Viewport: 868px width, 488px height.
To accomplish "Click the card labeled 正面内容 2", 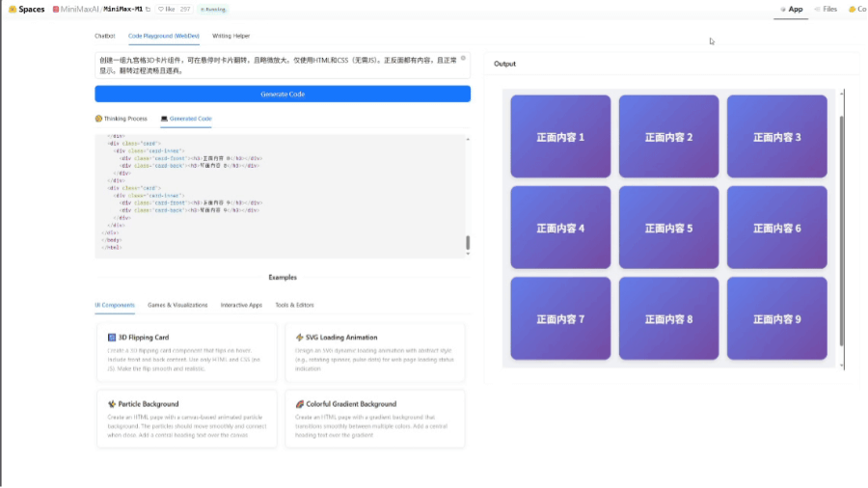I will tap(668, 136).
